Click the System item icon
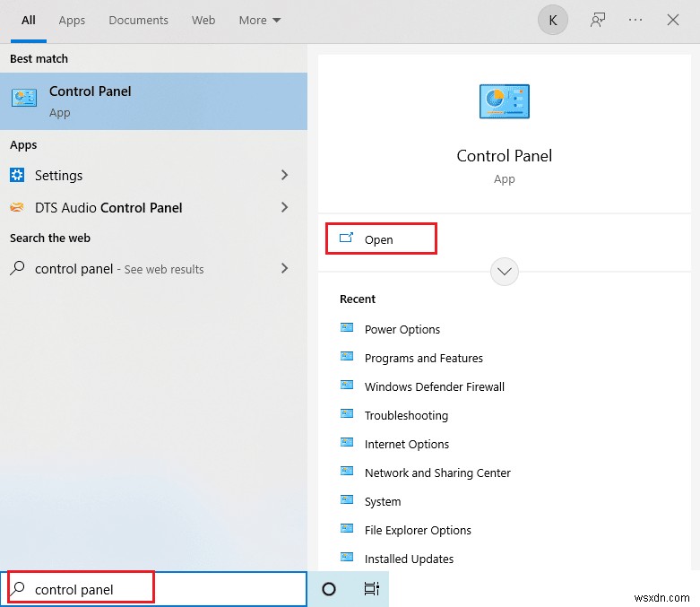 (x=347, y=499)
